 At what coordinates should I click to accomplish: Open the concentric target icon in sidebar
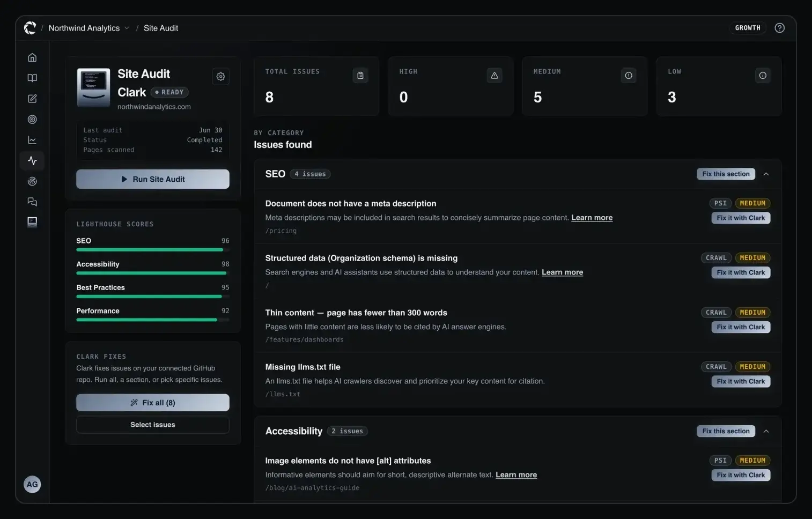pyautogui.click(x=32, y=120)
